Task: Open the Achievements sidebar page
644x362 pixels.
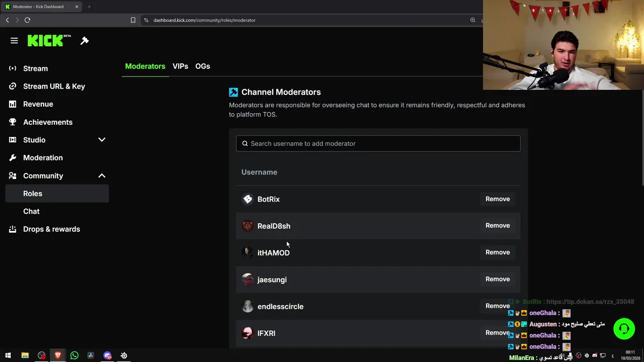Action: 48,122
